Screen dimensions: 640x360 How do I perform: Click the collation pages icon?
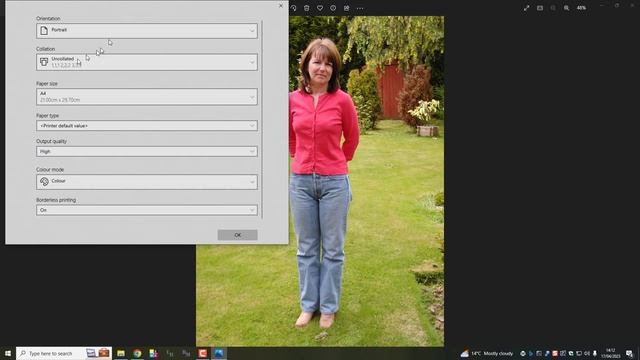[44, 62]
